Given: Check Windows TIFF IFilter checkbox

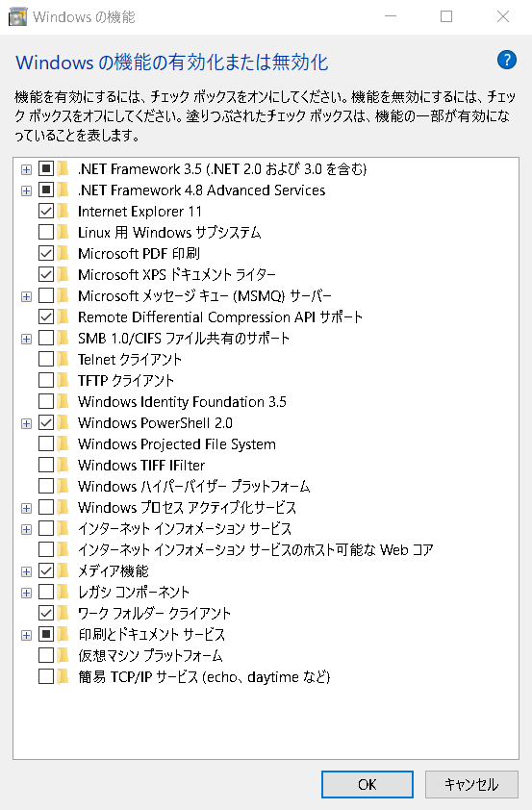Looking at the screenshot, I should point(46,465).
